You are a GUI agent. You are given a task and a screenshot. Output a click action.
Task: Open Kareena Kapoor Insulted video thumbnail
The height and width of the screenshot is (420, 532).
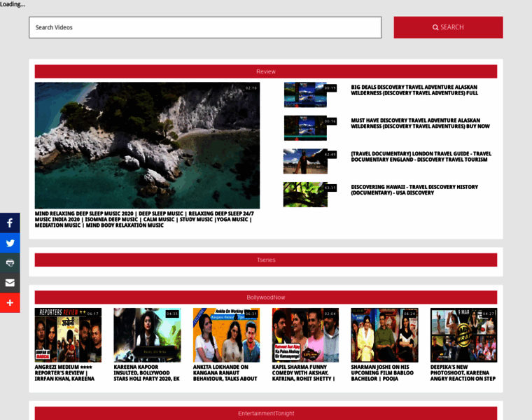pyautogui.click(x=147, y=335)
